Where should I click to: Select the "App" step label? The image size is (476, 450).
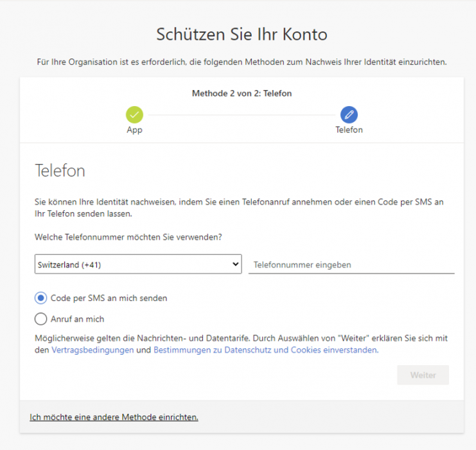(134, 130)
